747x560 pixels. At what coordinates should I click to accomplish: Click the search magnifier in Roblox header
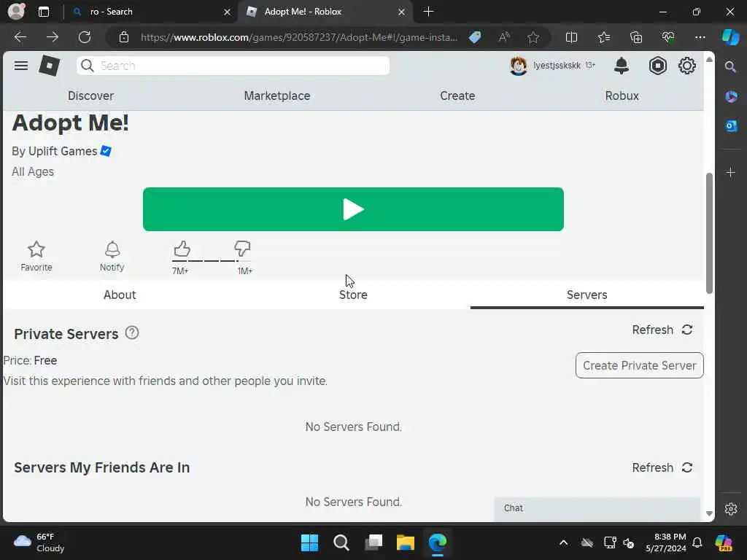click(x=88, y=66)
